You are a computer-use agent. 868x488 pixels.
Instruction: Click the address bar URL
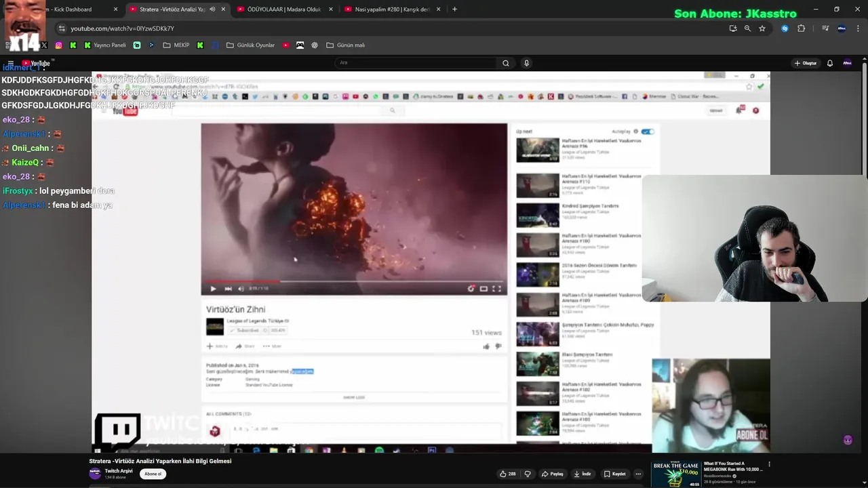pyautogui.click(x=123, y=28)
